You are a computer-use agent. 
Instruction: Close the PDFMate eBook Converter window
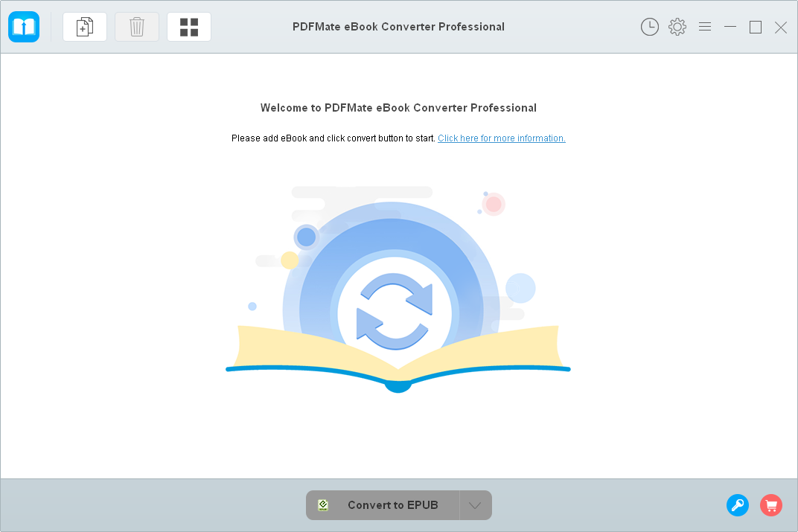(781, 27)
